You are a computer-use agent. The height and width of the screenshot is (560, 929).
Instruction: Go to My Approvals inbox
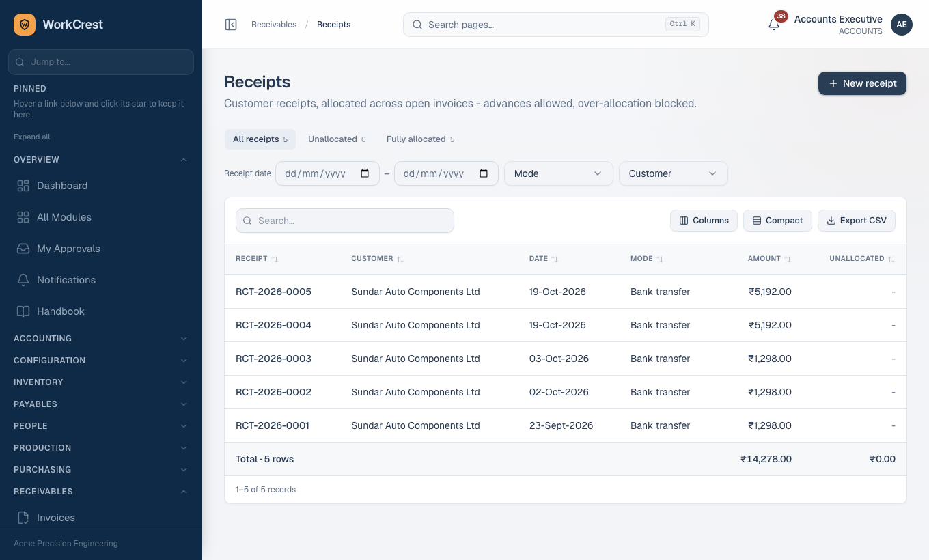(x=101, y=249)
